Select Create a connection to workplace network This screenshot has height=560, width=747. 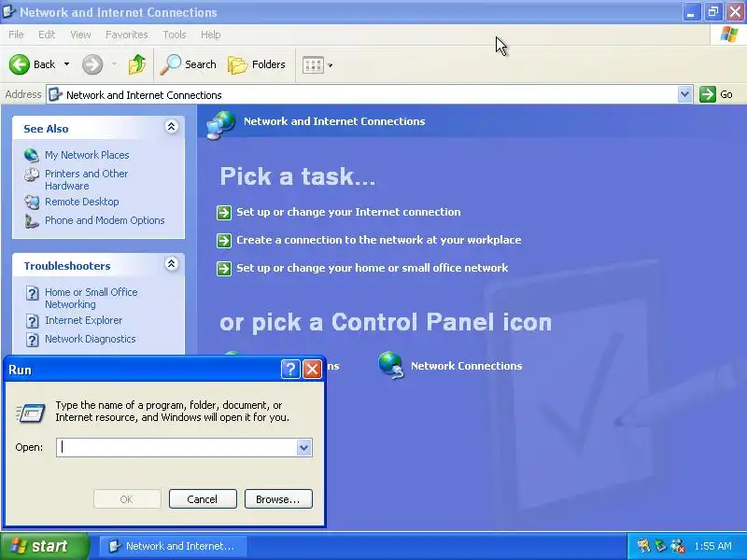[379, 240]
